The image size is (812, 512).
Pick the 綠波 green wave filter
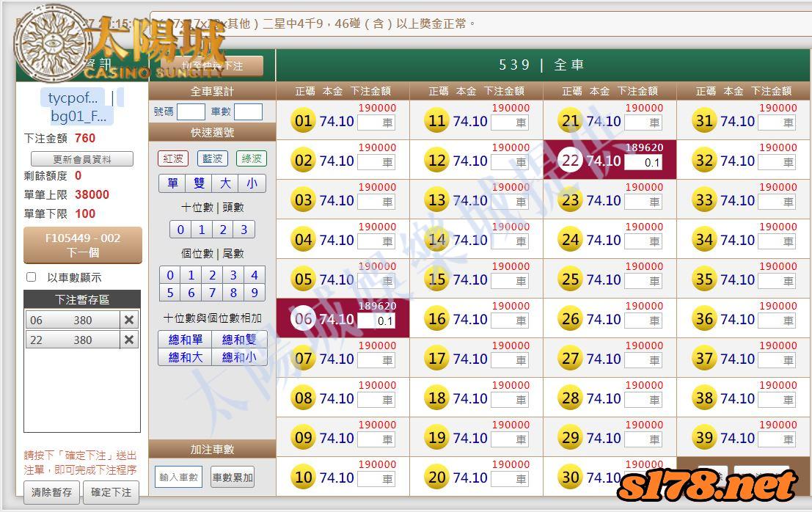click(x=252, y=158)
